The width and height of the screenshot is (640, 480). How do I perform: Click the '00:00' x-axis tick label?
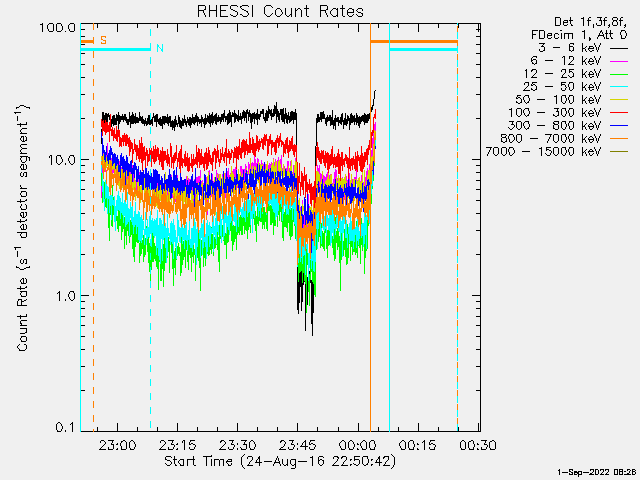pos(358,444)
